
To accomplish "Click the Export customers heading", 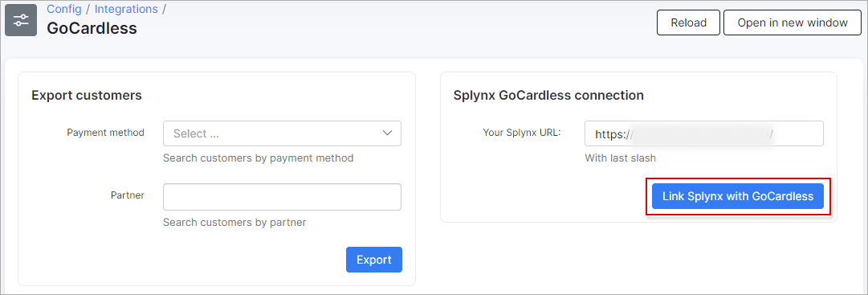I will click(x=87, y=96).
